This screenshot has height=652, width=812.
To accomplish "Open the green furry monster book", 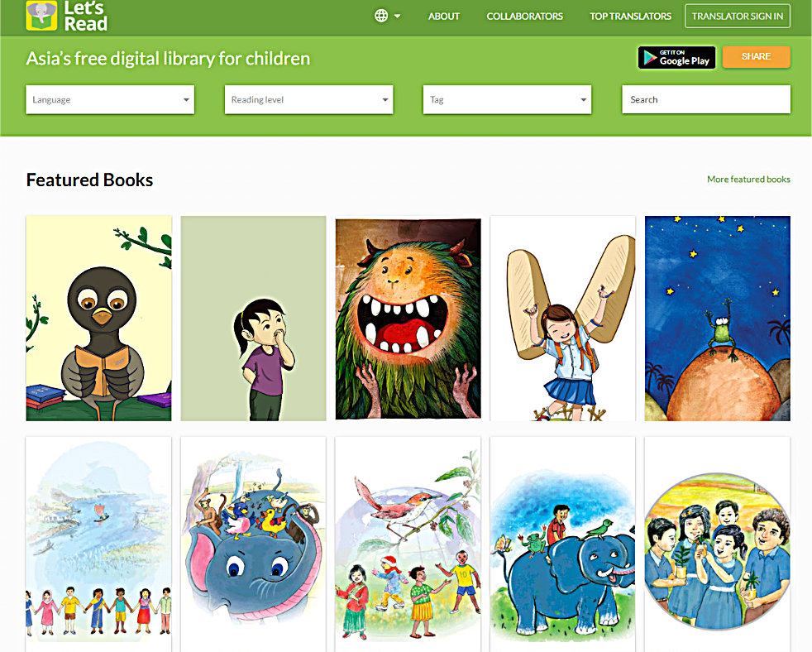I will pos(408,319).
